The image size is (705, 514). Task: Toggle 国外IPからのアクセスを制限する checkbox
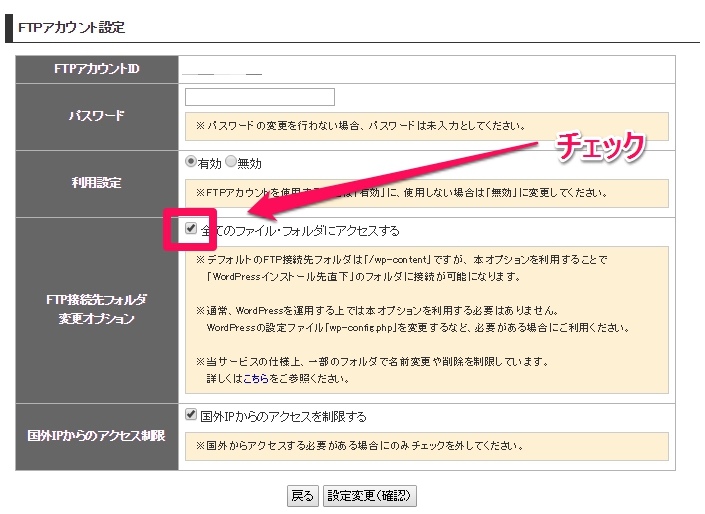click(191, 415)
